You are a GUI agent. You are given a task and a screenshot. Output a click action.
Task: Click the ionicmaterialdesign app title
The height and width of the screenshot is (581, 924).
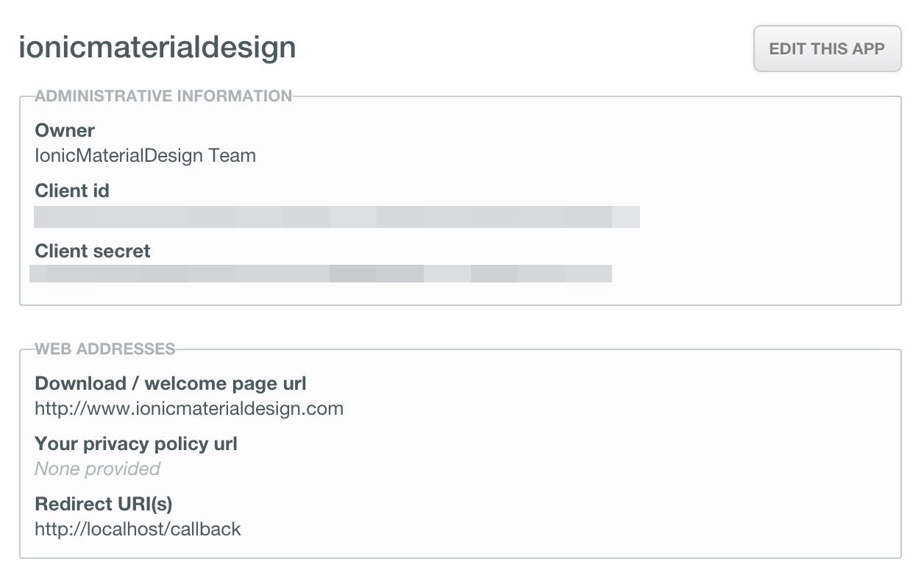(157, 48)
